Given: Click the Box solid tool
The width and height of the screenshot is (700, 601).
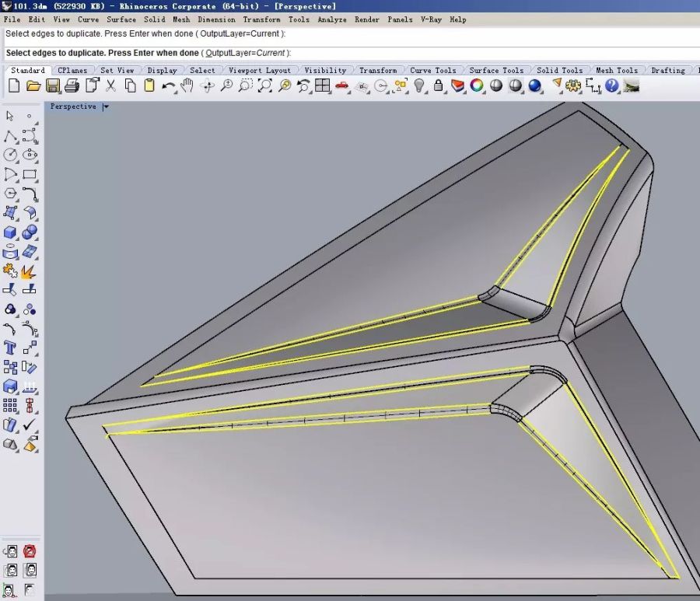Looking at the screenshot, I should 10,232.
